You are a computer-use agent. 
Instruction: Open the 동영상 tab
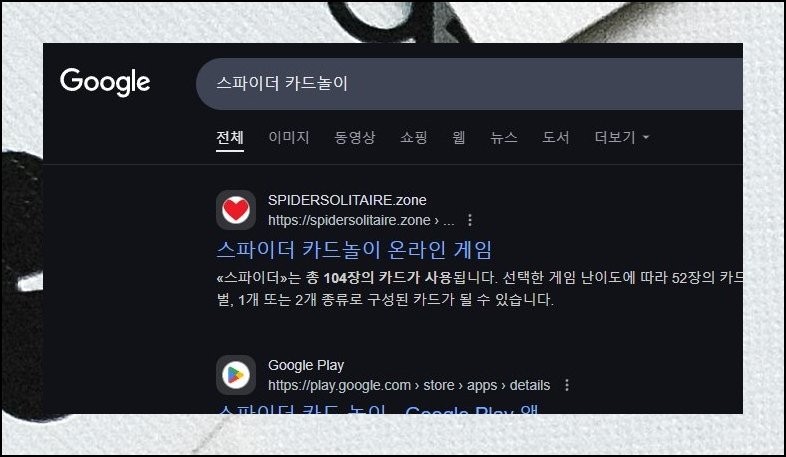coord(354,137)
